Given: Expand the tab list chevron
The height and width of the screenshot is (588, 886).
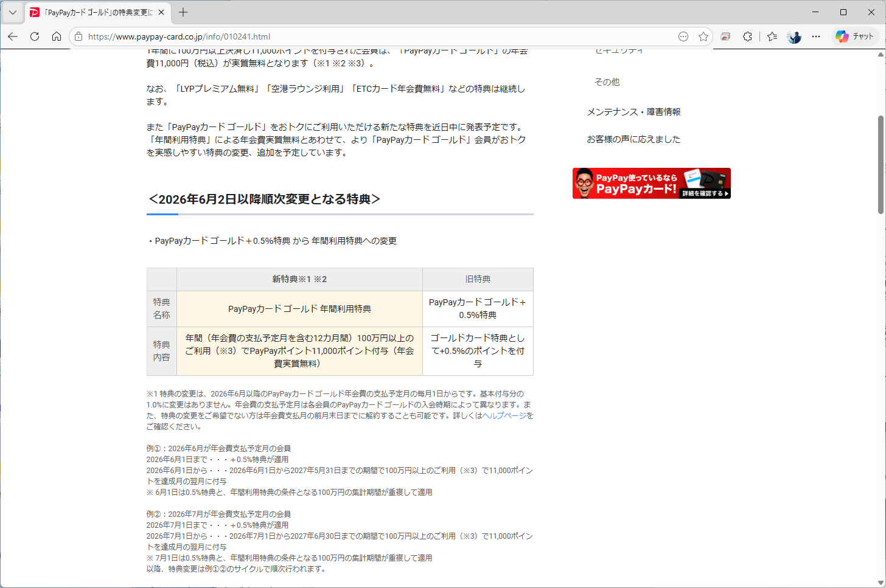Looking at the screenshot, I should 12,12.
